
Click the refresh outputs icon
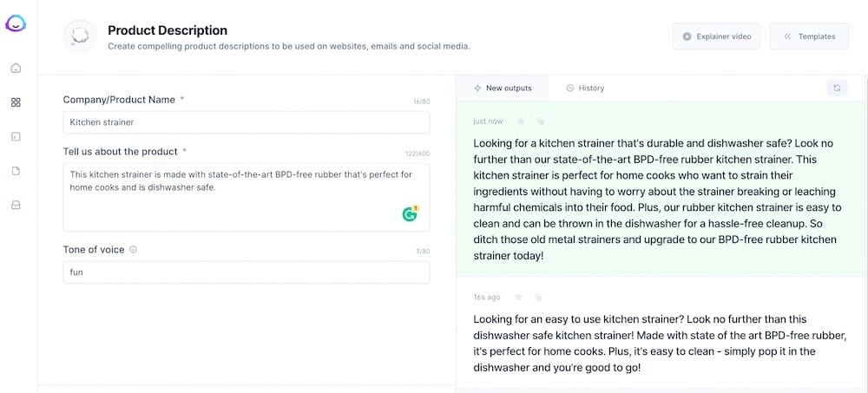(x=837, y=88)
